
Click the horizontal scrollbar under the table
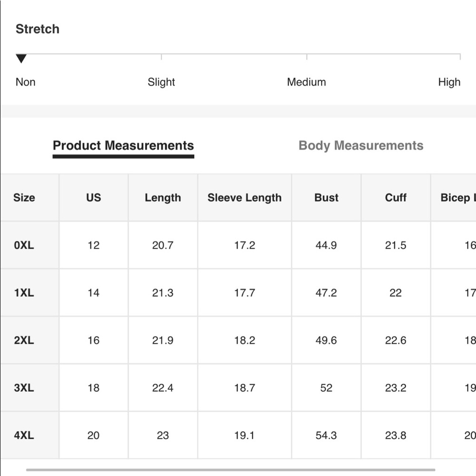231,470
